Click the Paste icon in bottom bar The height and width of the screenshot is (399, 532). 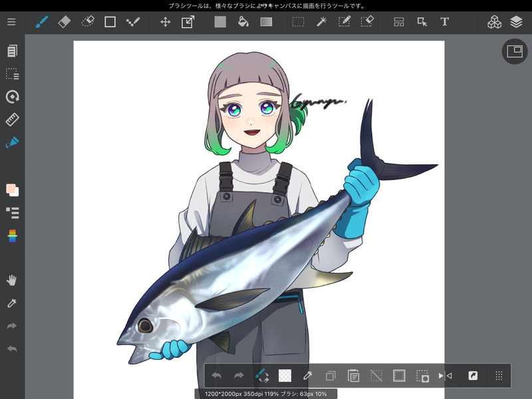pos(353,376)
